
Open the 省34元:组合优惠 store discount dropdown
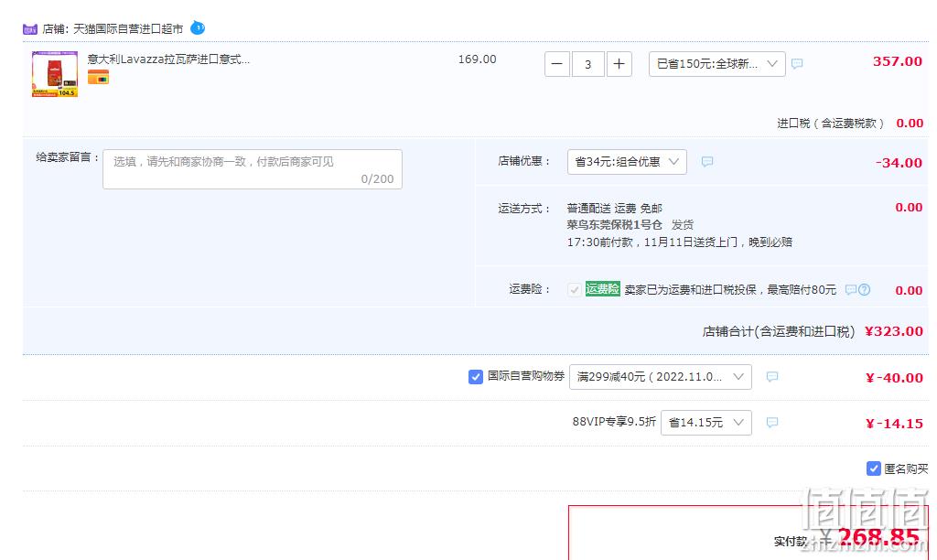coord(627,162)
